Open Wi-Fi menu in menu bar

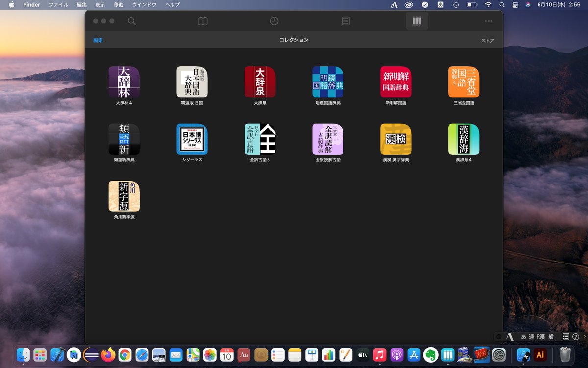click(x=488, y=5)
